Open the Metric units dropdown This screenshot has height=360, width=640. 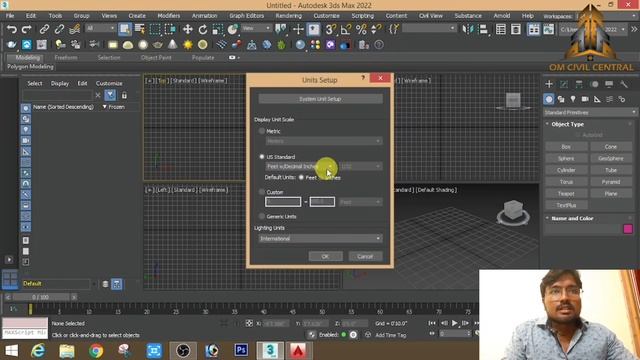pyautogui.click(x=324, y=141)
